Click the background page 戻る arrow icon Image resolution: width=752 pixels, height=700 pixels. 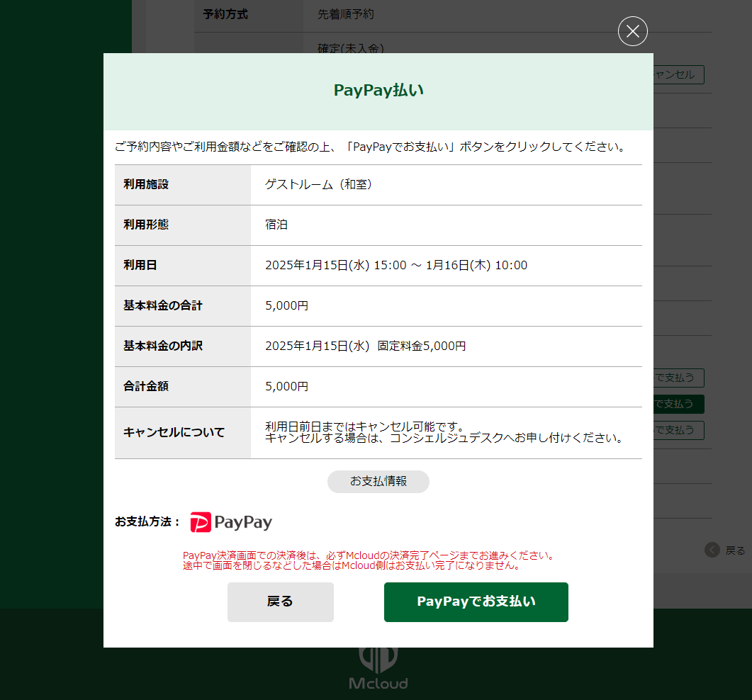(712, 550)
